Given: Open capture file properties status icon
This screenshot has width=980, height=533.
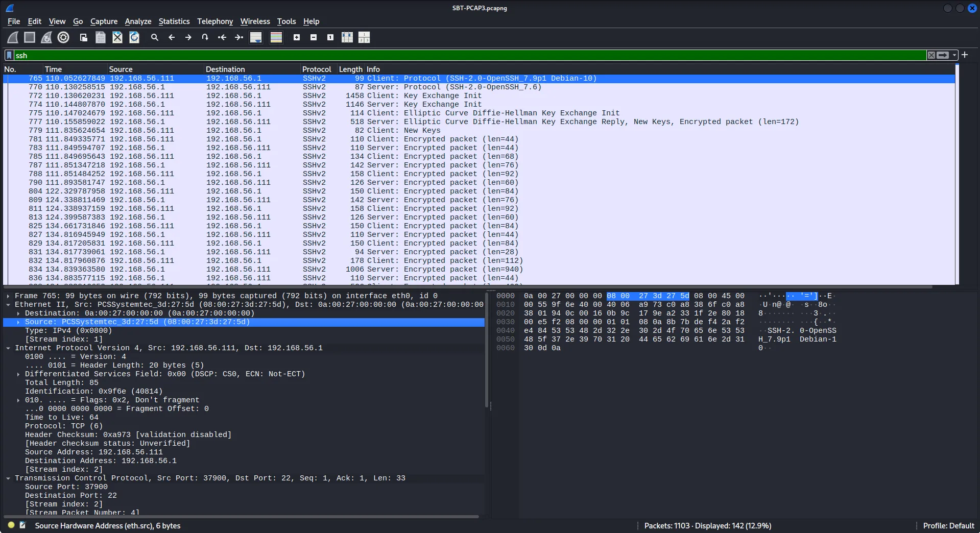Looking at the screenshot, I should (x=22, y=525).
